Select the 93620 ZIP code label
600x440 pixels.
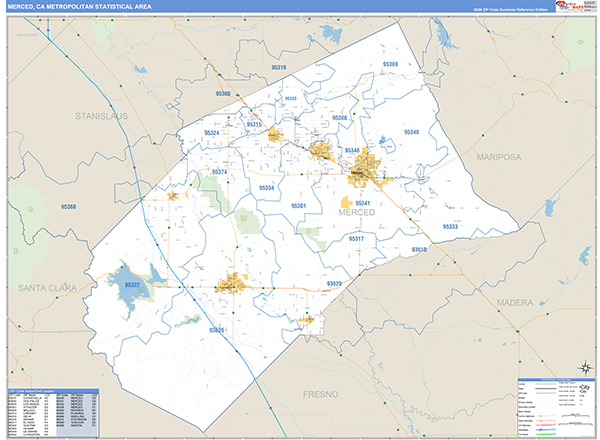coord(334,284)
